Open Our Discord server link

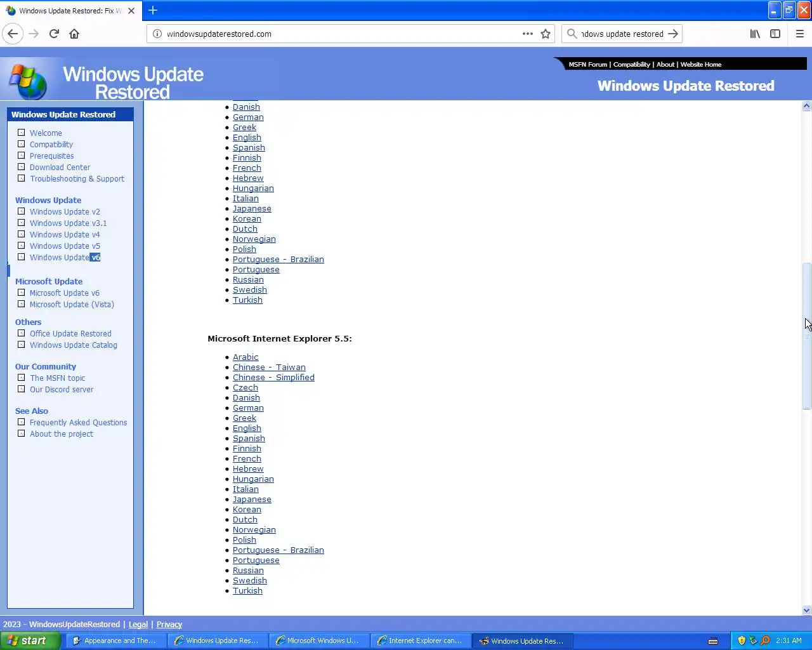tap(62, 389)
